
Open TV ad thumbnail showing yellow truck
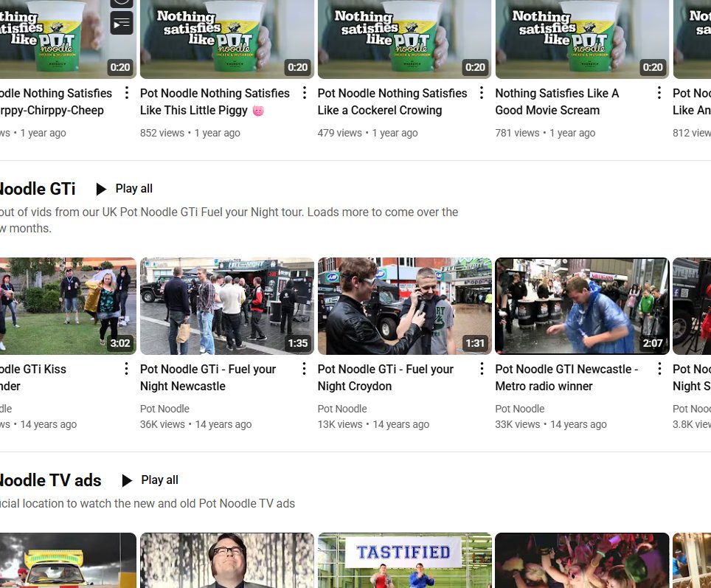click(68, 560)
